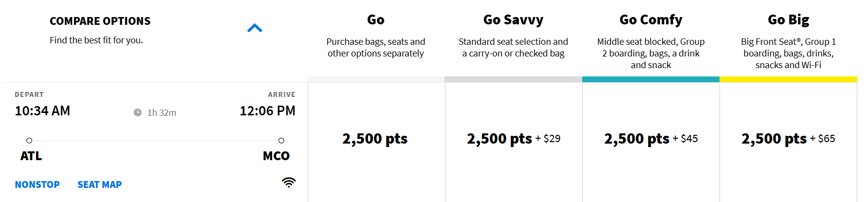Click the Go column header
This screenshot has height=202, width=868.
click(x=375, y=20)
